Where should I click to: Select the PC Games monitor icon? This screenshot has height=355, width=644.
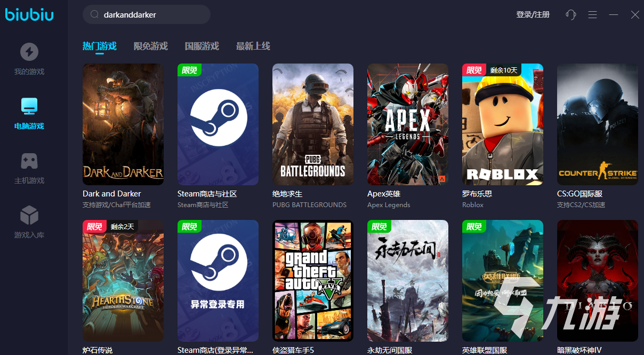(29, 106)
